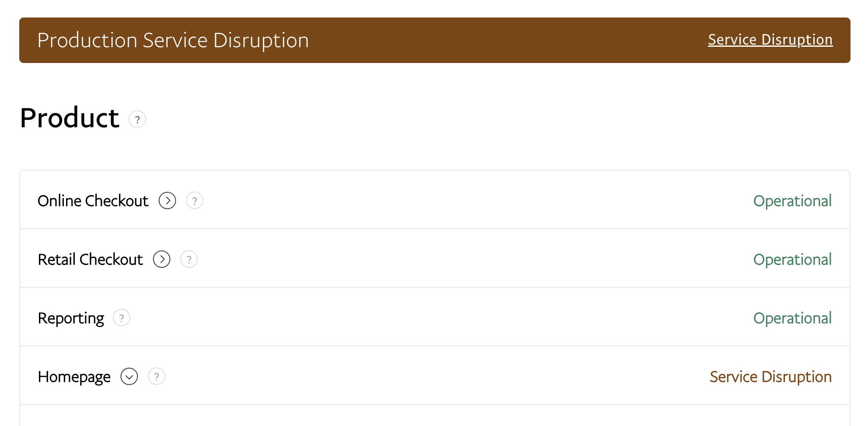The image size is (868, 426).
Task: Click the question mark beside Retail Checkout
Action: point(189,259)
